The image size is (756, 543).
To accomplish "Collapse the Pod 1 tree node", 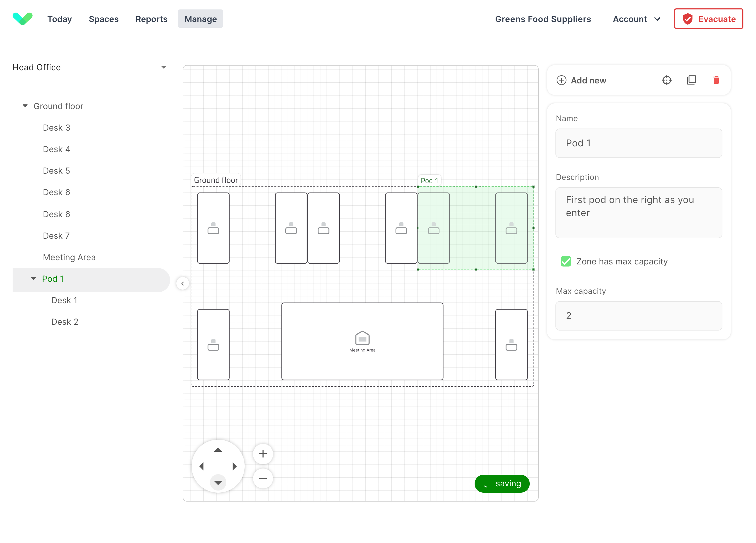I will pyautogui.click(x=34, y=279).
